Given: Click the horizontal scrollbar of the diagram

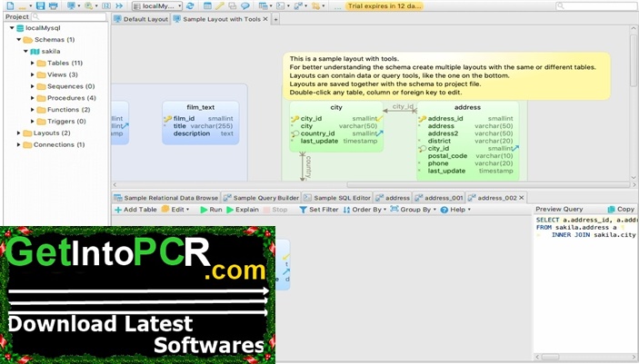Looking at the screenshot, I should (488, 185).
